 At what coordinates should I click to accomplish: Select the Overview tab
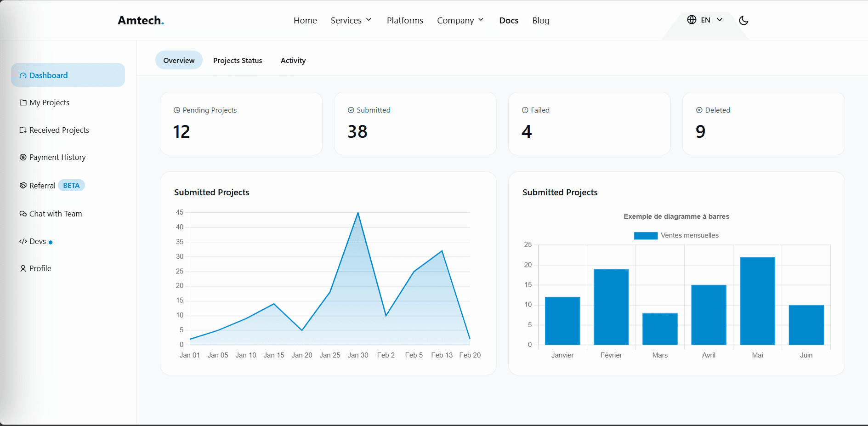(179, 60)
